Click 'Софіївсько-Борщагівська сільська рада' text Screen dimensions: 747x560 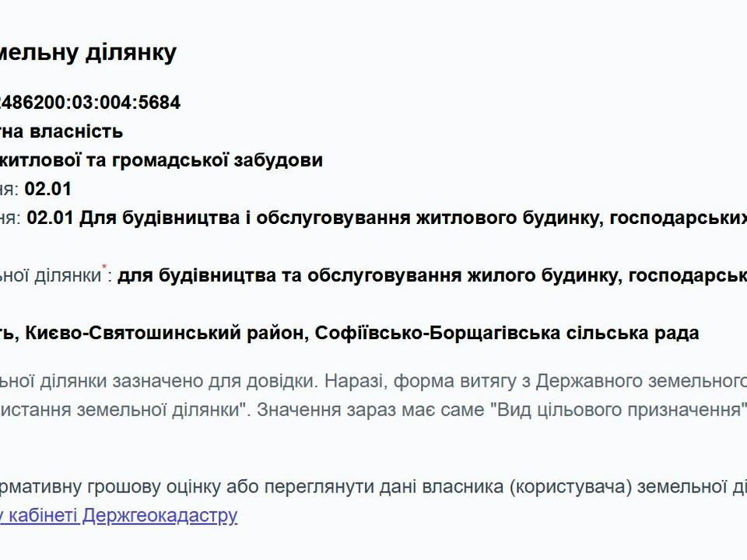(507, 333)
